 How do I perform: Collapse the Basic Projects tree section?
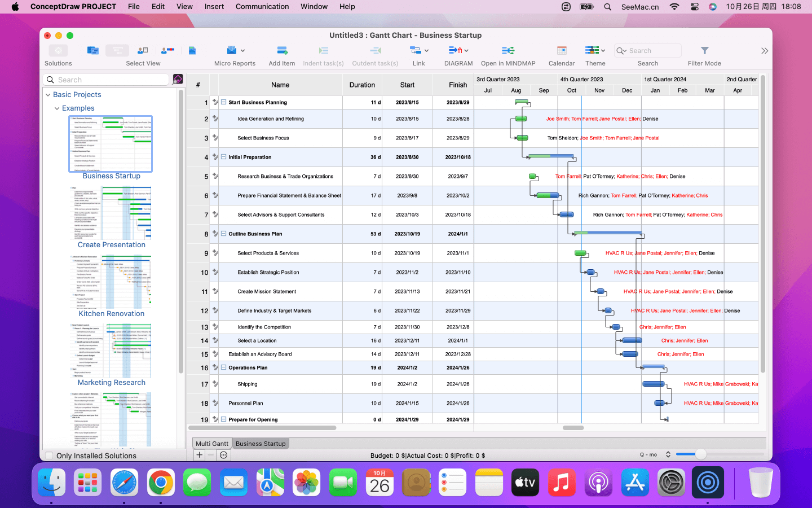coord(48,95)
